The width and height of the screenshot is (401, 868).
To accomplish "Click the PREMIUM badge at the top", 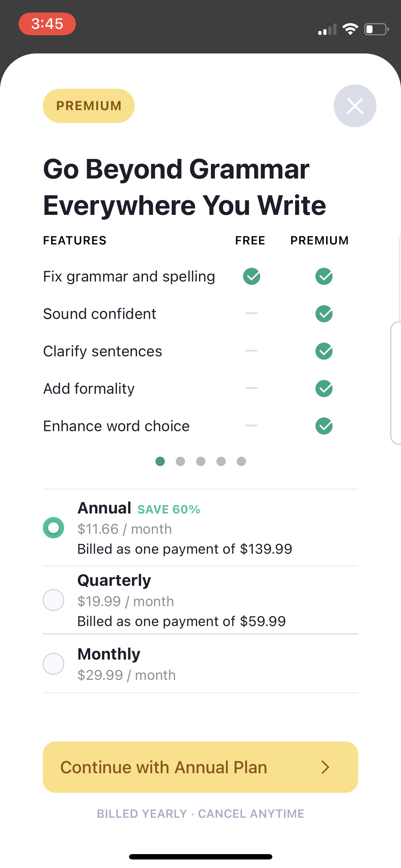I will pos(88,105).
